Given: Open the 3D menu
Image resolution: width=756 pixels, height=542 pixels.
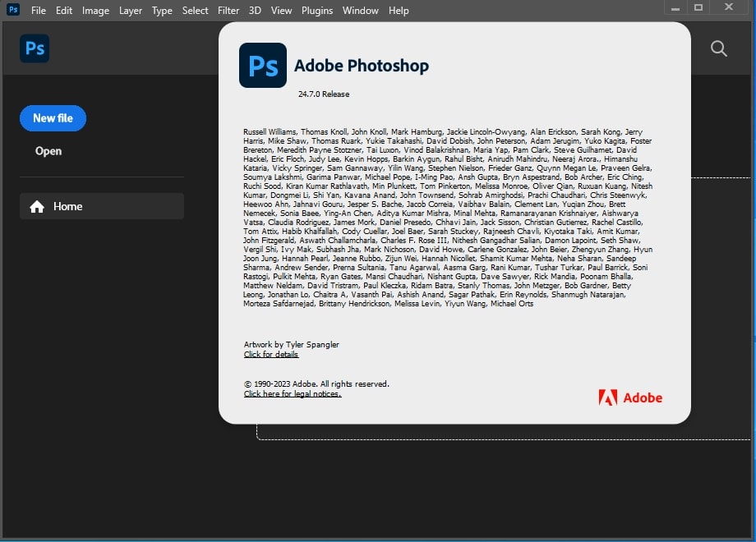Looking at the screenshot, I should [x=255, y=10].
